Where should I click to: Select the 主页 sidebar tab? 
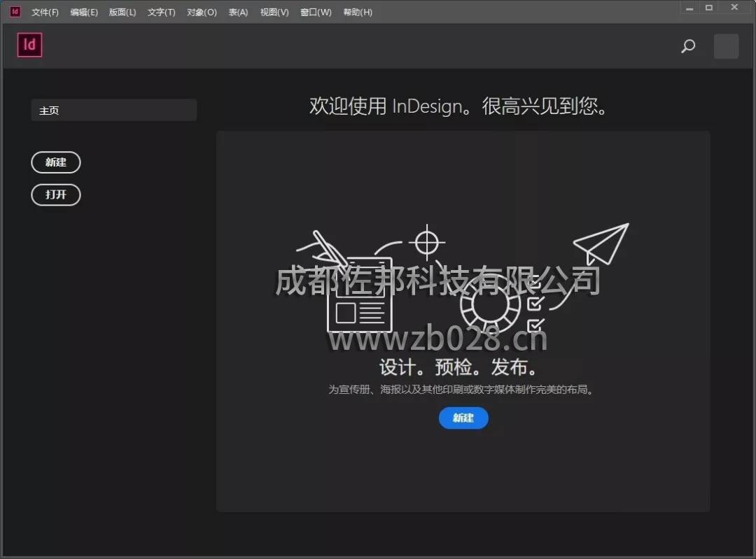coord(114,111)
